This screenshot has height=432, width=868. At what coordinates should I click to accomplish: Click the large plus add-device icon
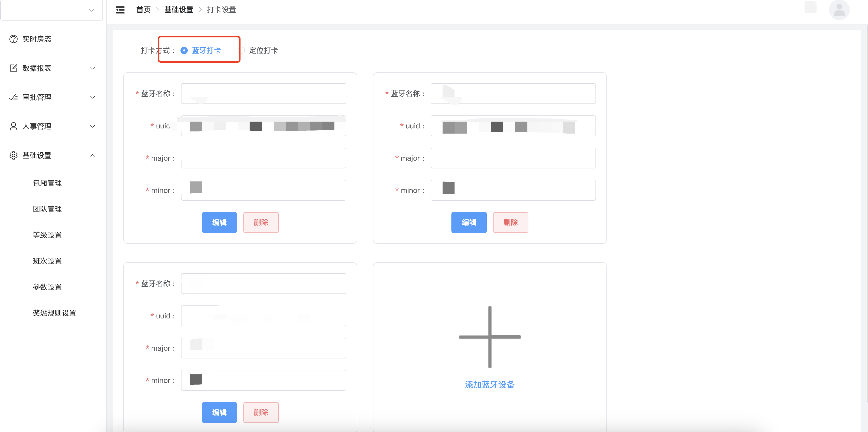[490, 337]
